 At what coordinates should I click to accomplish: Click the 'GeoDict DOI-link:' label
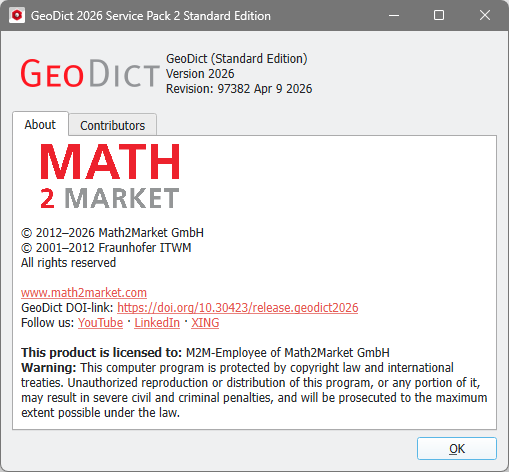(x=67, y=307)
